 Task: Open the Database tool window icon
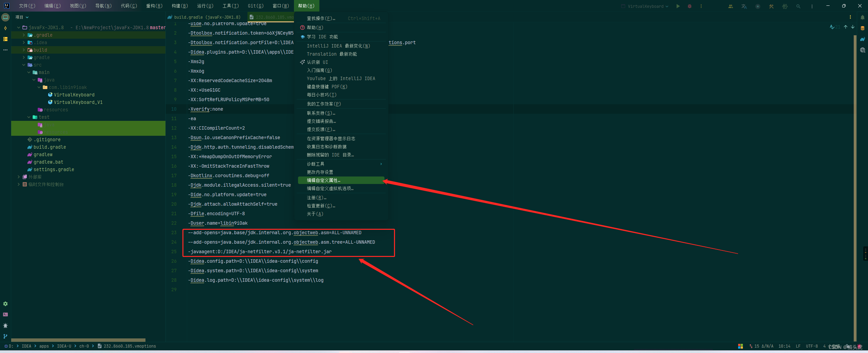tap(863, 28)
